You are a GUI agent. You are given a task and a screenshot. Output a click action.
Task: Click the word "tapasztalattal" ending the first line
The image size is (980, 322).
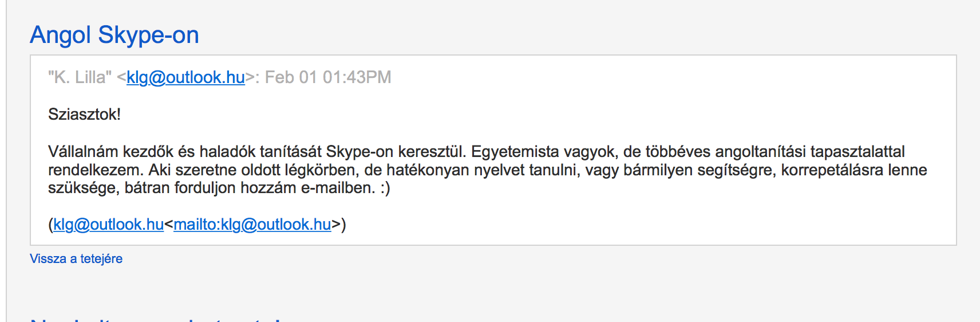point(857,152)
